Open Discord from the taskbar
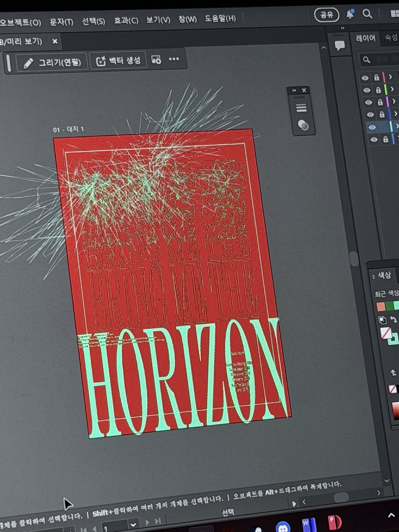The width and height of the screenshot is (399, 532). coord(282,527)
